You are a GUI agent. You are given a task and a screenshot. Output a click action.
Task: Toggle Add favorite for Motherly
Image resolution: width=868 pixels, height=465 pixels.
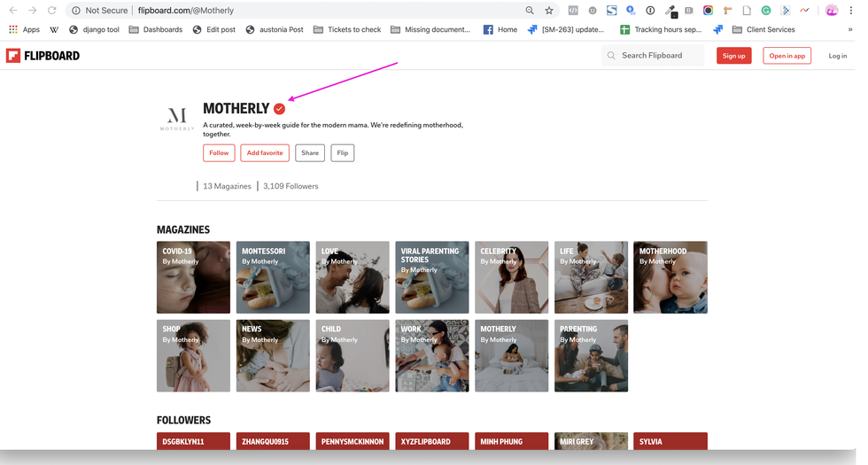tap(265, 152)
